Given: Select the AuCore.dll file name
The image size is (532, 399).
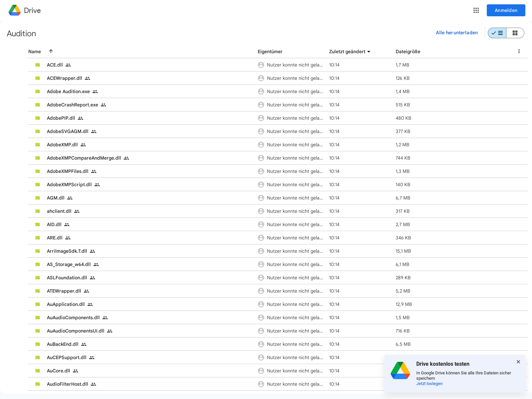Looking at the screenshot, I should coord(59,371).
